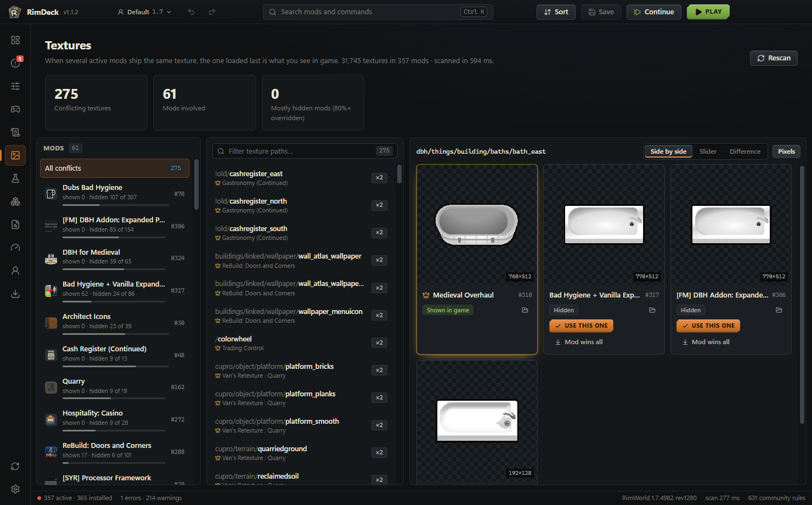Click the sync icon above settings gear
Screen dimensions: 812x505
click(x=15, y=466)
